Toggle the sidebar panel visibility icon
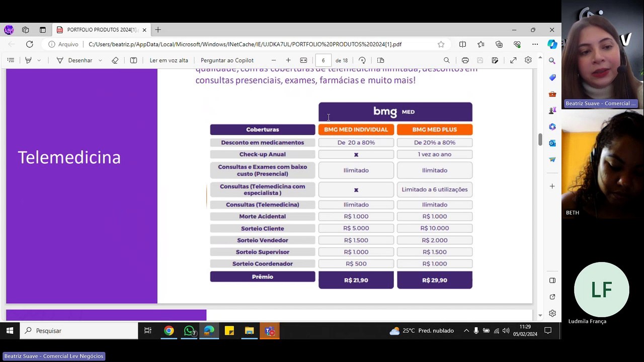The image size is (644, 362). click(552, 280)
